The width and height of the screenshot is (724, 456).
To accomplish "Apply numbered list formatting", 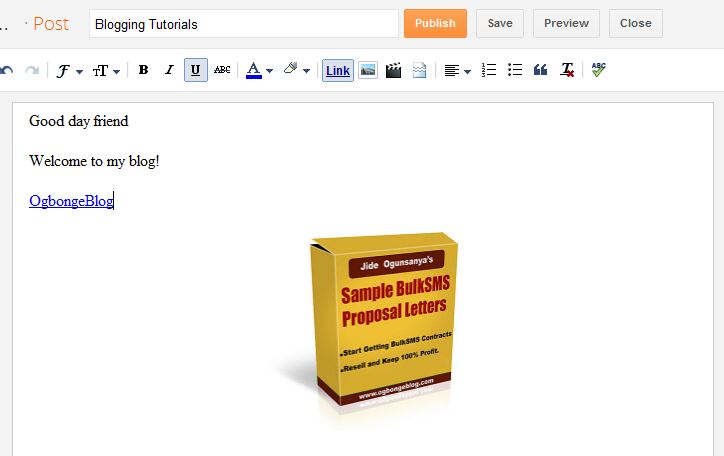I will (489, 70).
